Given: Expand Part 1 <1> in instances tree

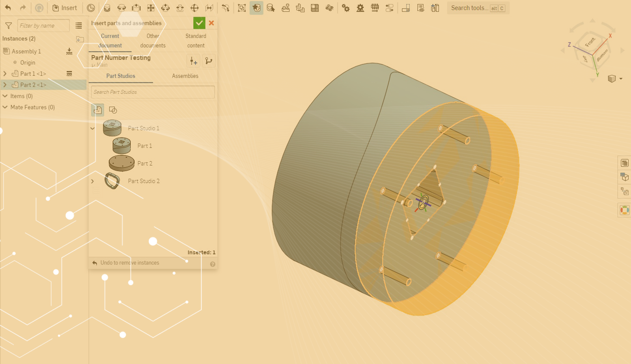Looking at the screenshot, I should pos(5,74).
